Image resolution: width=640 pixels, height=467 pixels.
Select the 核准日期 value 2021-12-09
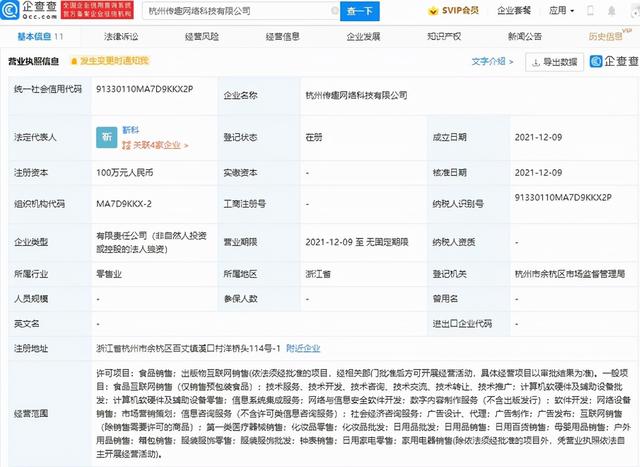(x=538, y=173)
